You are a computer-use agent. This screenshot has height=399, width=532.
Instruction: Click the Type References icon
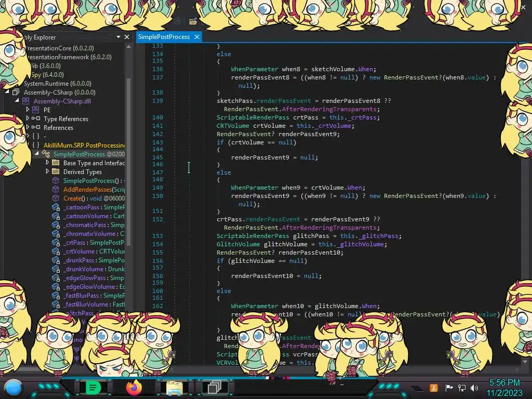(36, 118)
